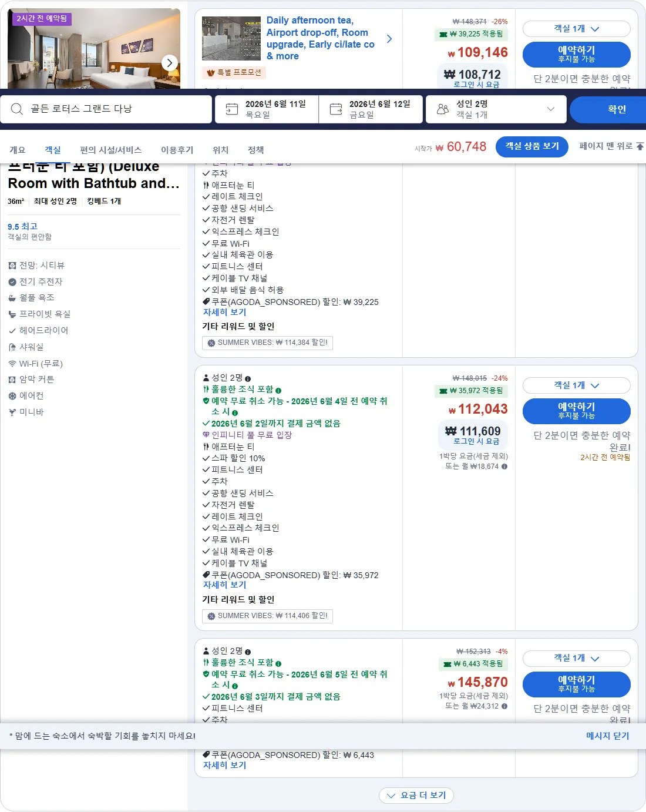Click the magnifier icon in the search field
This screenshot has height=812, width=646.
(x=17, y=109)
